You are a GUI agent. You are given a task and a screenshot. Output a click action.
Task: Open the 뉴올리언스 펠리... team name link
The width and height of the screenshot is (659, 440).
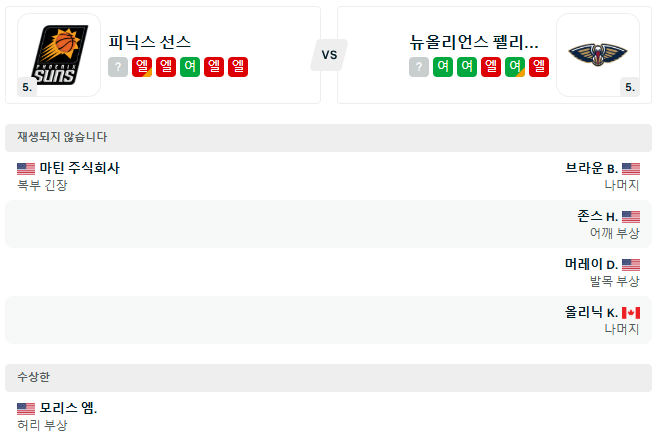click(x=474, y=42)
